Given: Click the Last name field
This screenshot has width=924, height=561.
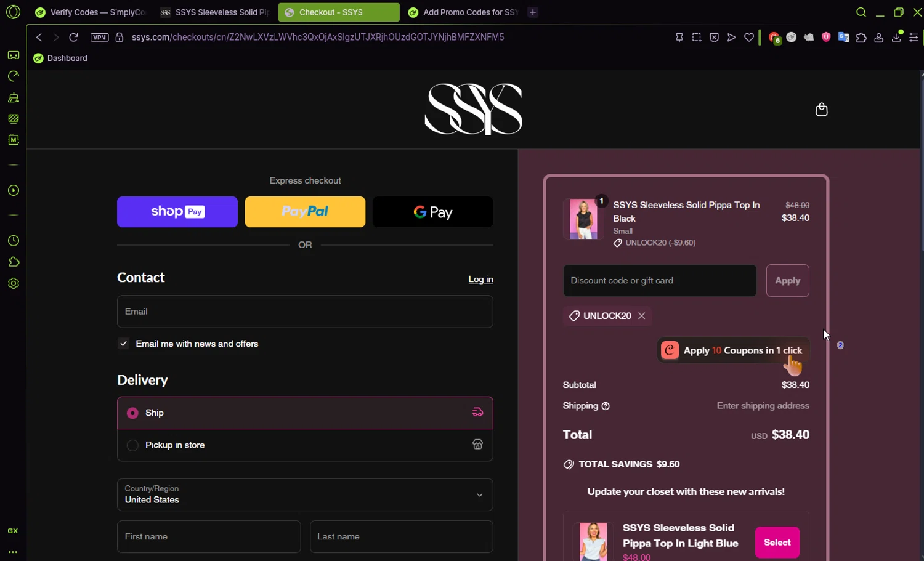Looking at the screenshot, I should point(401,537).
